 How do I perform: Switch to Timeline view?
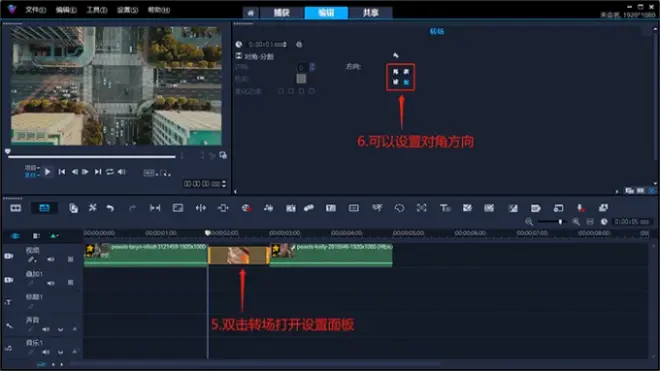pos(44,208)
